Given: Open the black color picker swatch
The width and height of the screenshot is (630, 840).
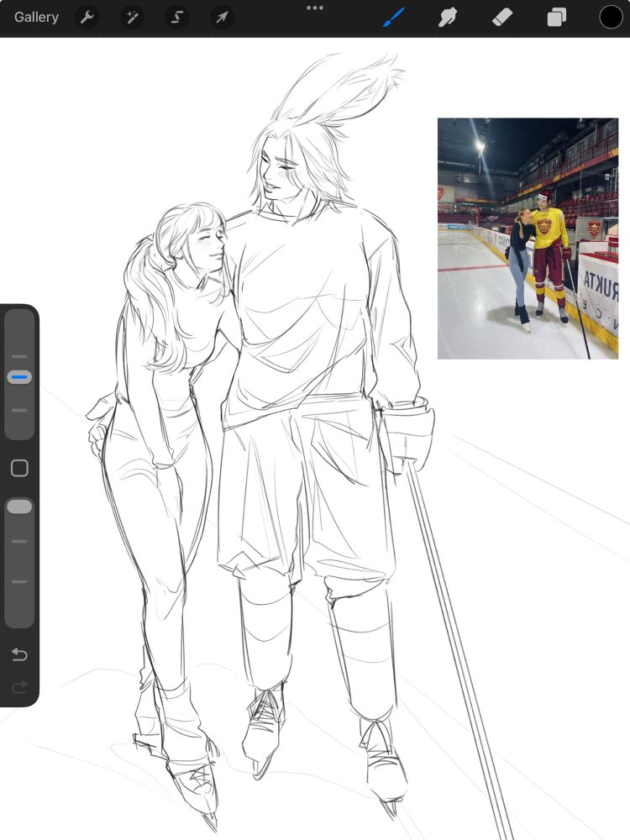Looking at the screenshot, I should [611, 17].
